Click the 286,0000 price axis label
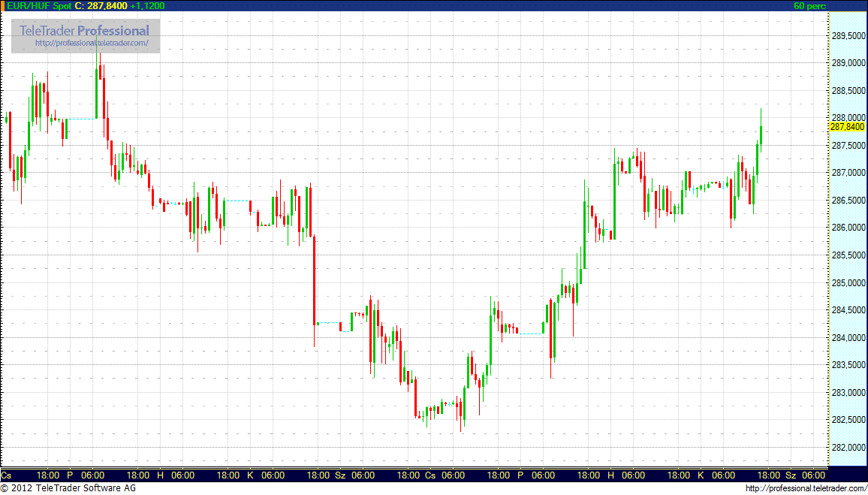Screen dimensions: 868x495 (848, 228)
